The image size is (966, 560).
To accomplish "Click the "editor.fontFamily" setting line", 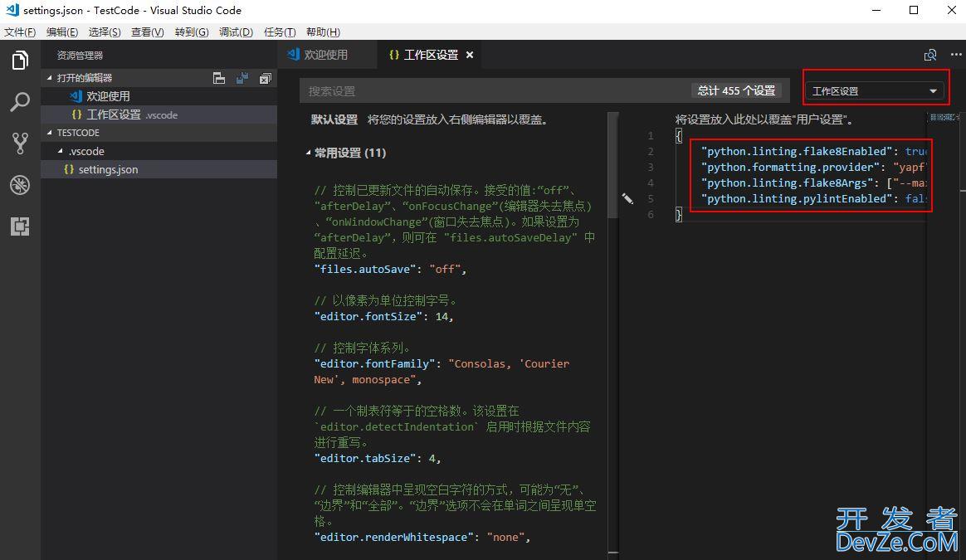I will [442, 372].
